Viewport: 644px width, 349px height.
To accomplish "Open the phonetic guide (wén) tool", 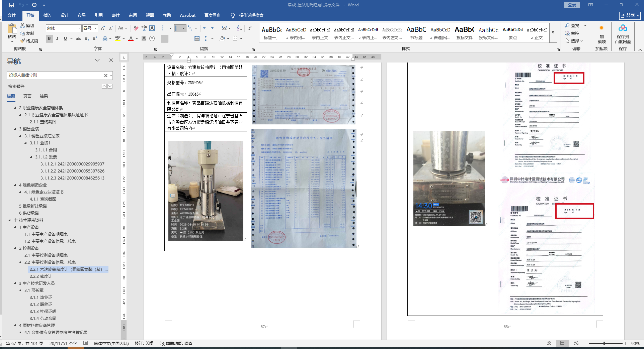I will coord(144,28).
